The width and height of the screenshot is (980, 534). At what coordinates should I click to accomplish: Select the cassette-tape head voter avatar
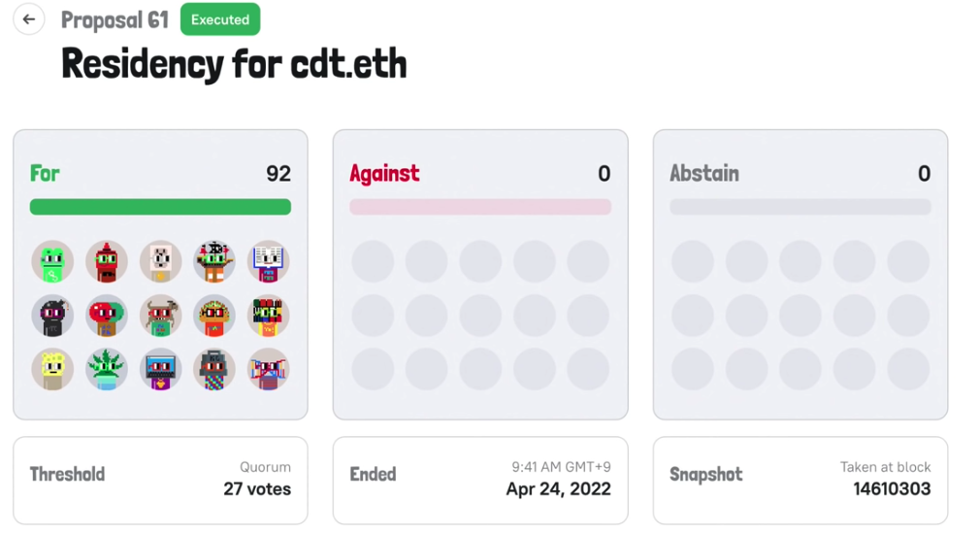160,370
